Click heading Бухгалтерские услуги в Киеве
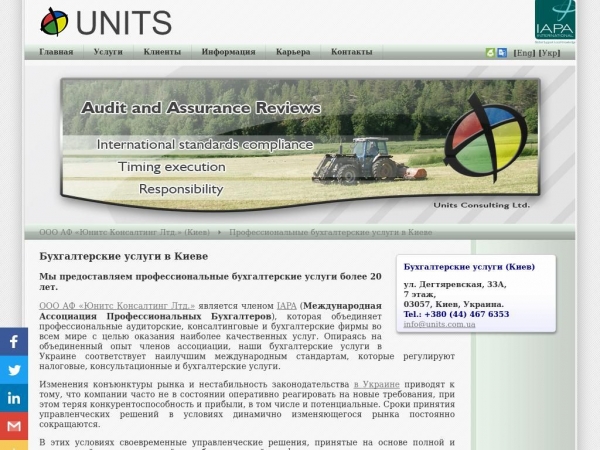 pyautogui.click(x=124, y=256)
